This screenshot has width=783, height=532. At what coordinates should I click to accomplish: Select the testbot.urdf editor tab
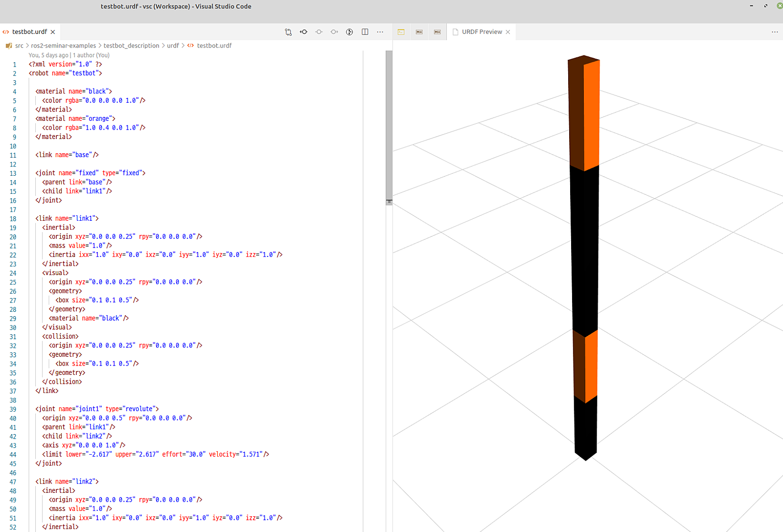29,32
